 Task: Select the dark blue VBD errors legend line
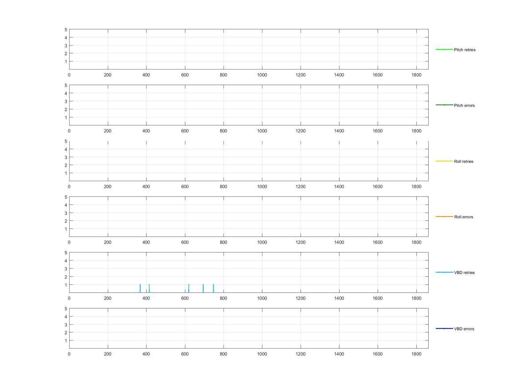click(444, 328)
